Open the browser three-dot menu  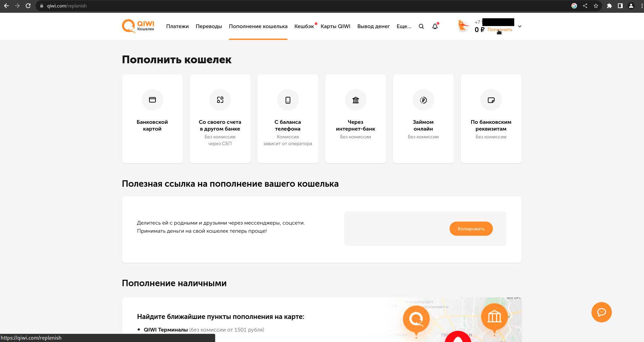point(641,6)
